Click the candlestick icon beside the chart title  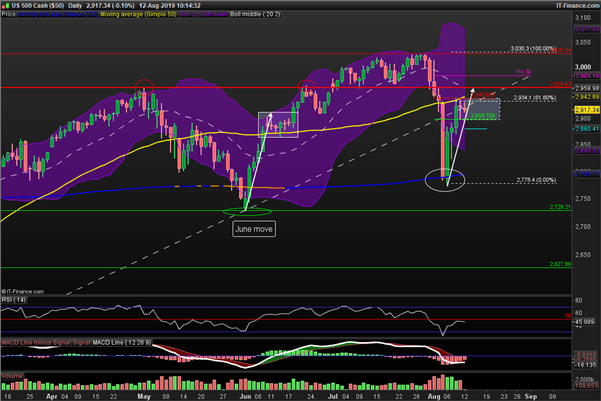pyautogui.click(x=5, y=6)
